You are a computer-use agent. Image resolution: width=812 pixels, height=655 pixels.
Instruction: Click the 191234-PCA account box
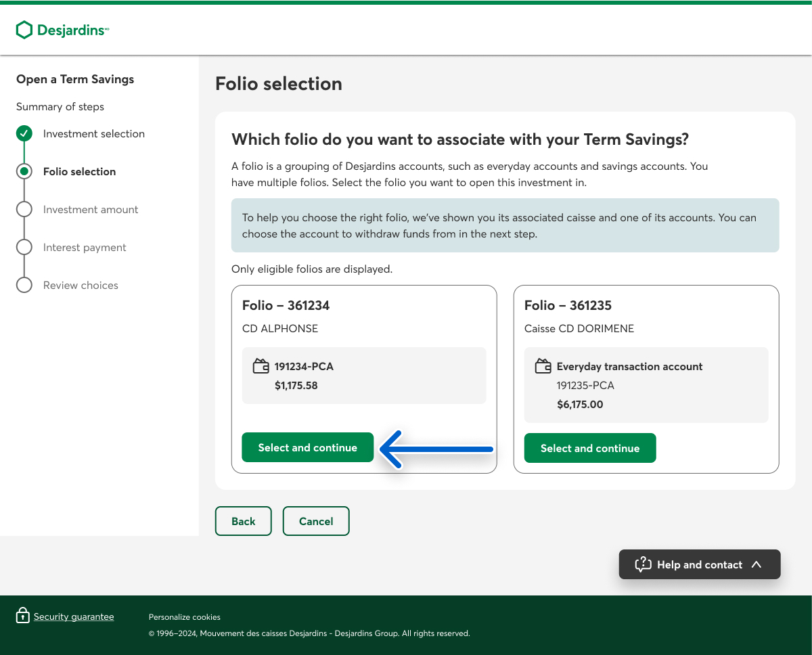tap(364, 376)
